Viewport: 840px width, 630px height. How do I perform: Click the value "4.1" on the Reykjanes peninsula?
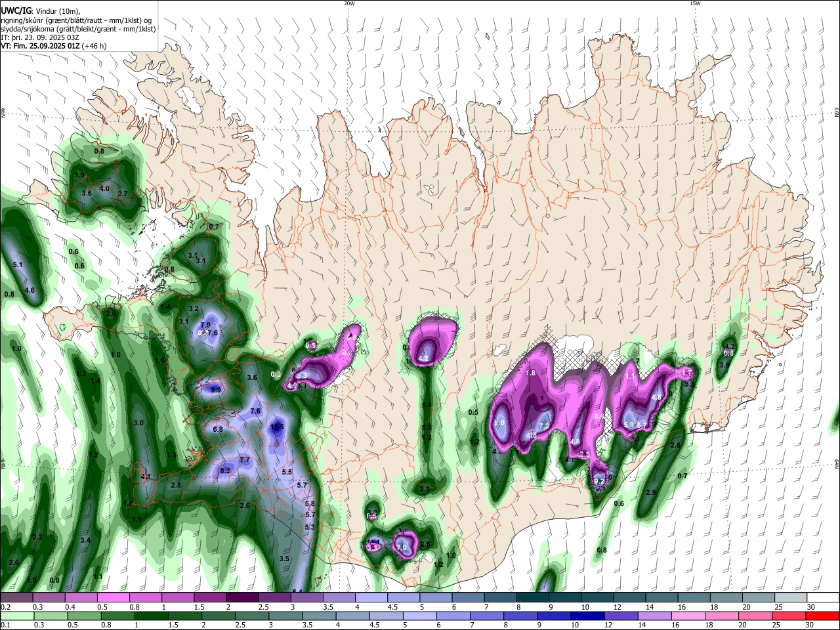click(x=146, y=477)
